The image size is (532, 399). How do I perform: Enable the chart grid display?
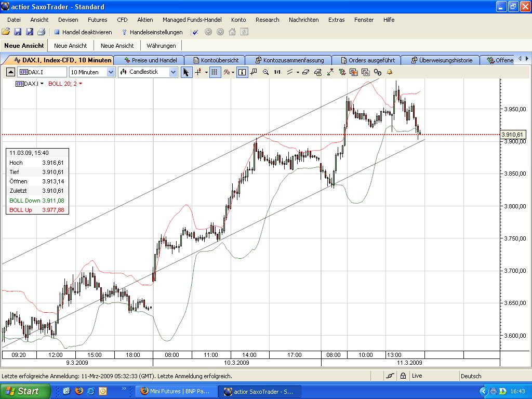[215, 72]
